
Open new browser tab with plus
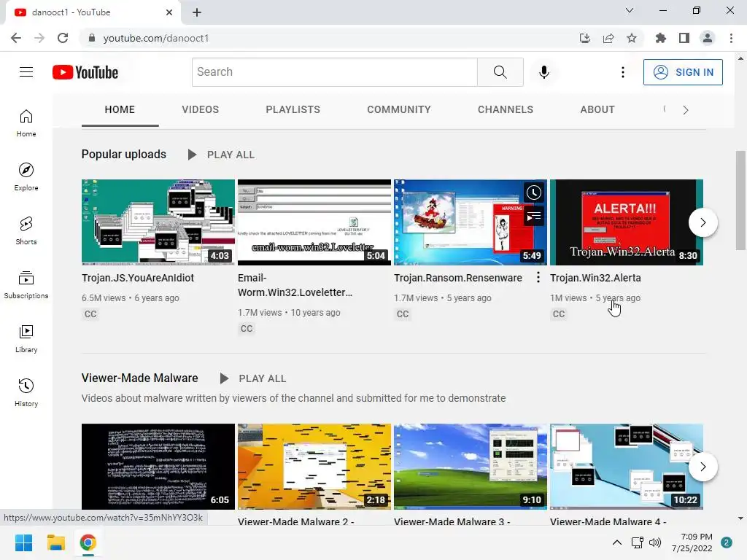pos(197,12)
